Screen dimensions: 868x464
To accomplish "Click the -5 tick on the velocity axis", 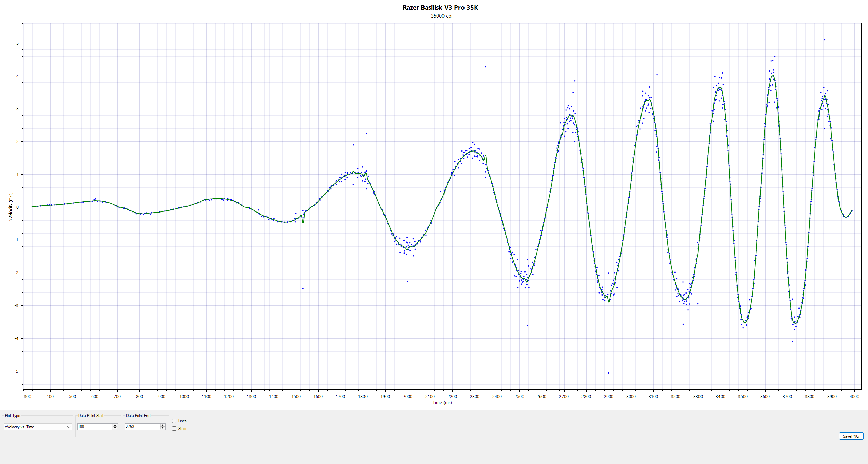I will point(16,371).
